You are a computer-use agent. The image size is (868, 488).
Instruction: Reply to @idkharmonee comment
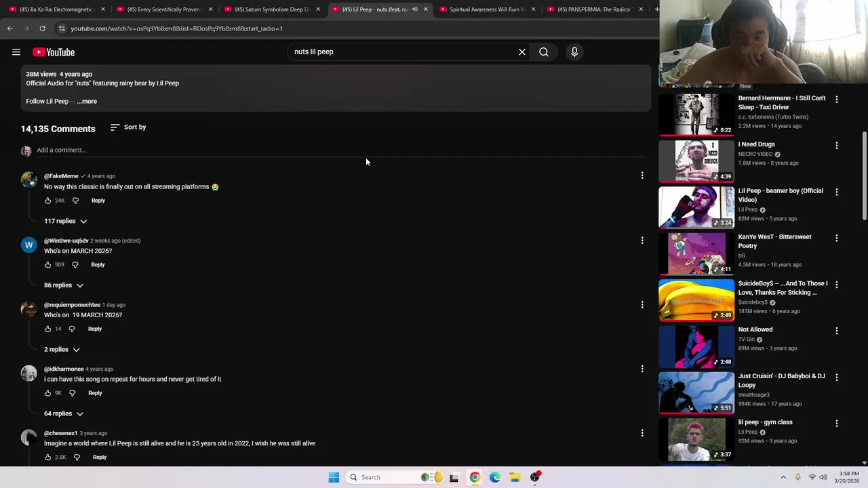(x=95, y=393)
